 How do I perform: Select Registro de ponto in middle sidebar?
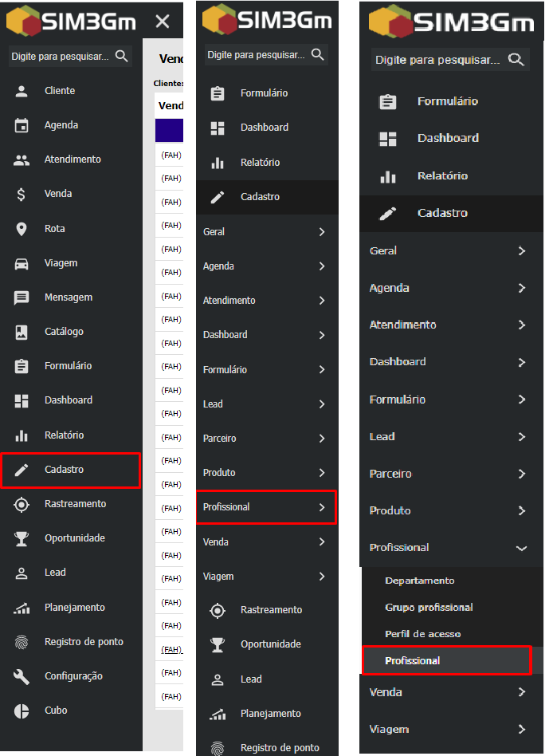pyautogui.click(x=280, y=748)
